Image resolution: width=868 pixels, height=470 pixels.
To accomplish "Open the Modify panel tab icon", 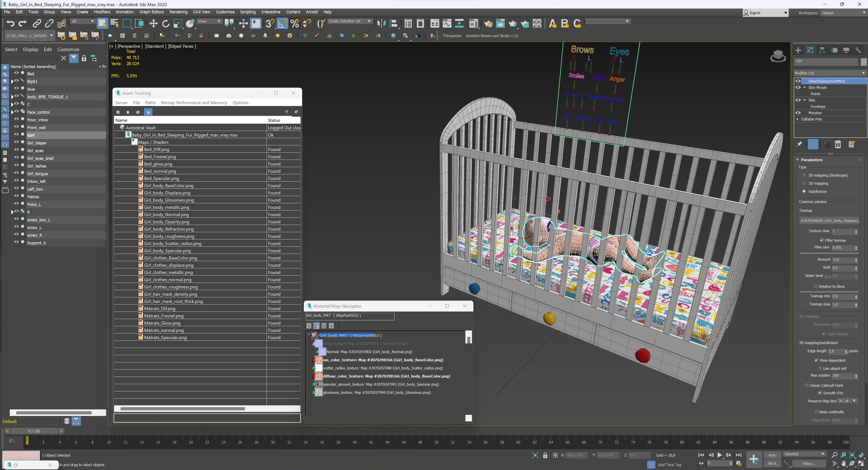I will (x=810, y=50).
